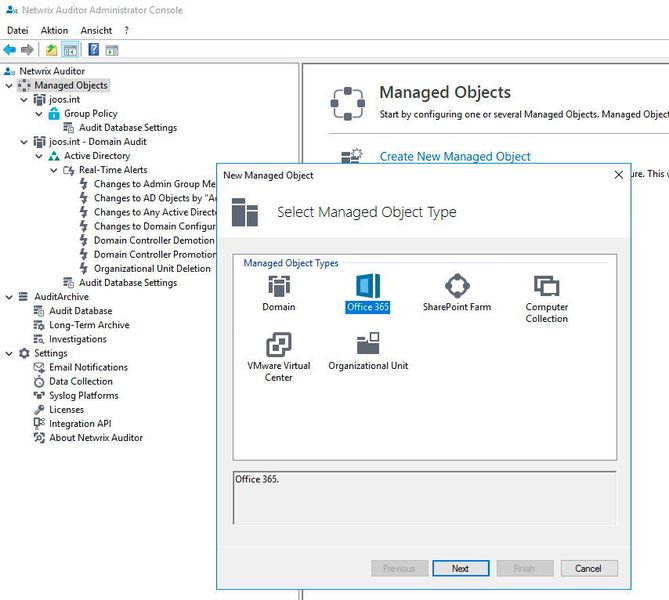Select the AuditArchive tree node
This screenshot has width=669, height=600.
(x=61, y=297)
